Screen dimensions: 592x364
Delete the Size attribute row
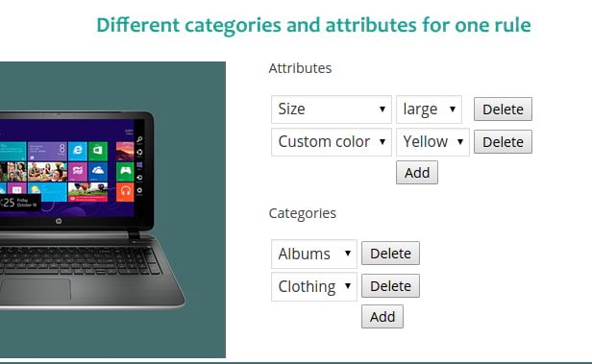coord(503,109)
